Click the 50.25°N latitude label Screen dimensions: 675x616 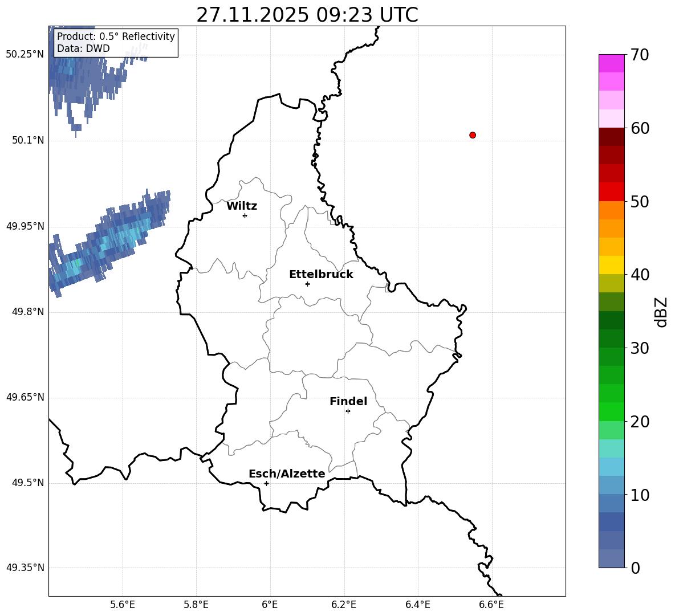[25, 55]
